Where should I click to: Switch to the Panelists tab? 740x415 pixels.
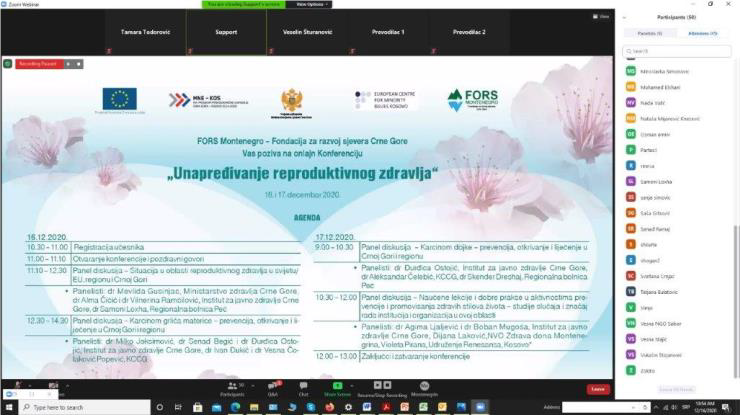pos(650,34)
